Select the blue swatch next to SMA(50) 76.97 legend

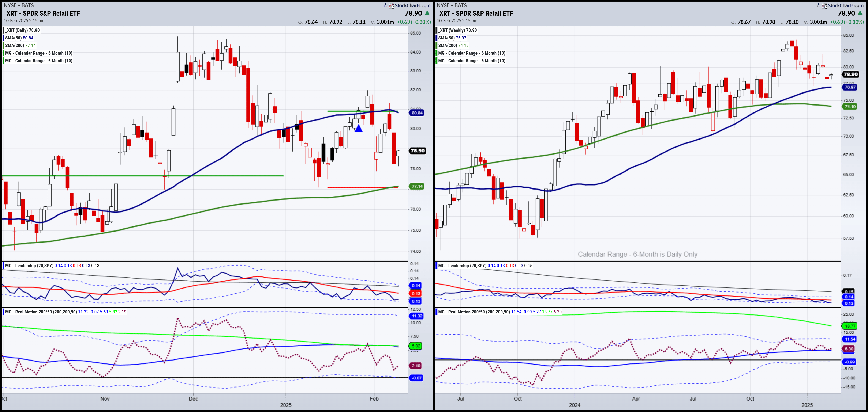[x=437, y=38]
